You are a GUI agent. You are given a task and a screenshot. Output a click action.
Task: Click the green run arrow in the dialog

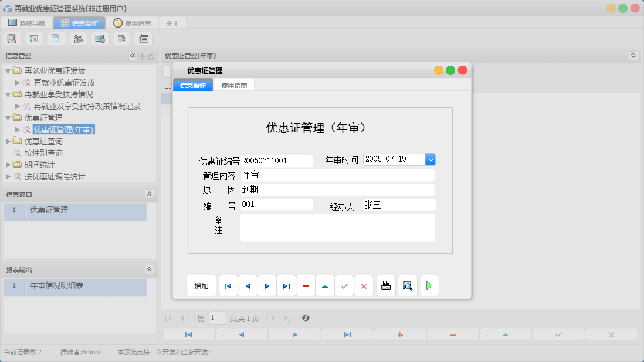click(429, 285)
